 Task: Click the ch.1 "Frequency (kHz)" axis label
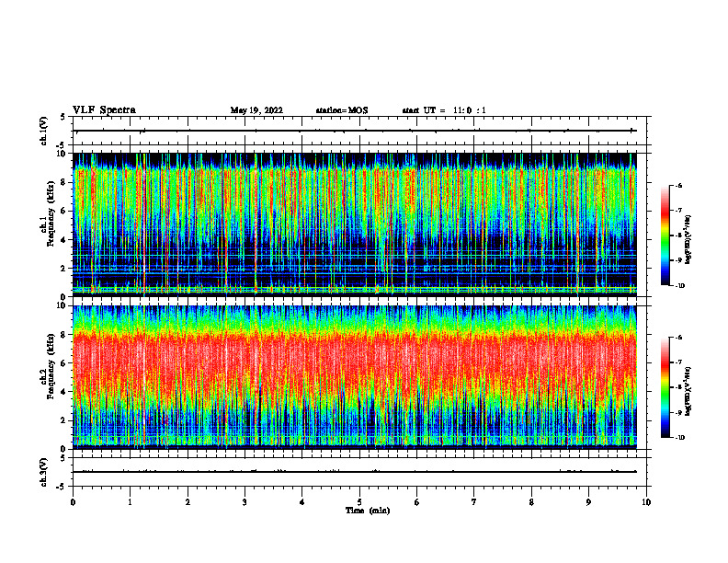(51, 214)
